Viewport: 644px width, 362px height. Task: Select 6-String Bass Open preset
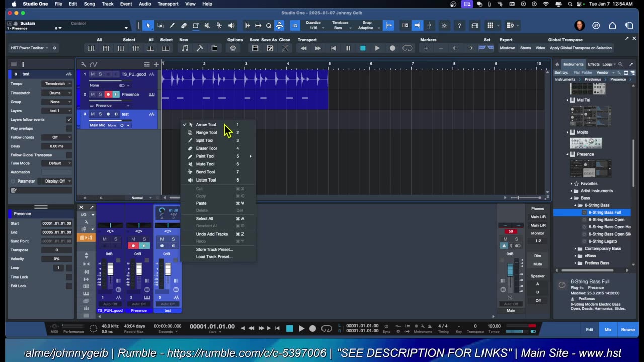click(x=606, y=220)
